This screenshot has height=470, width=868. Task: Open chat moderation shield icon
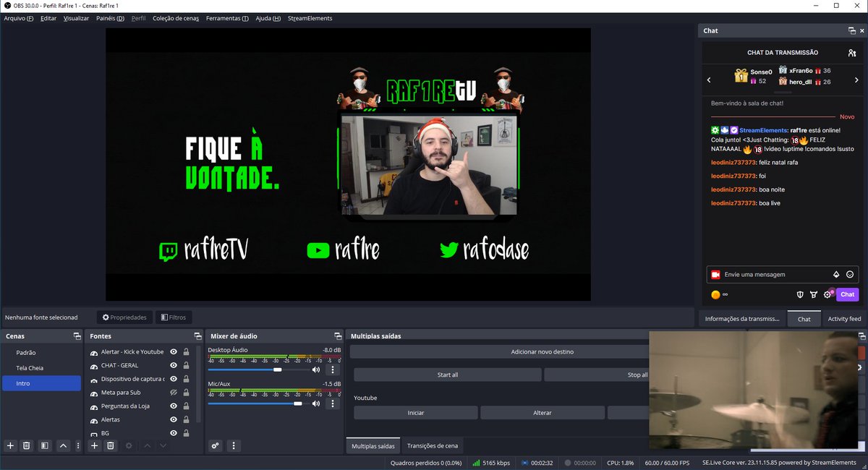pos(799,294)
